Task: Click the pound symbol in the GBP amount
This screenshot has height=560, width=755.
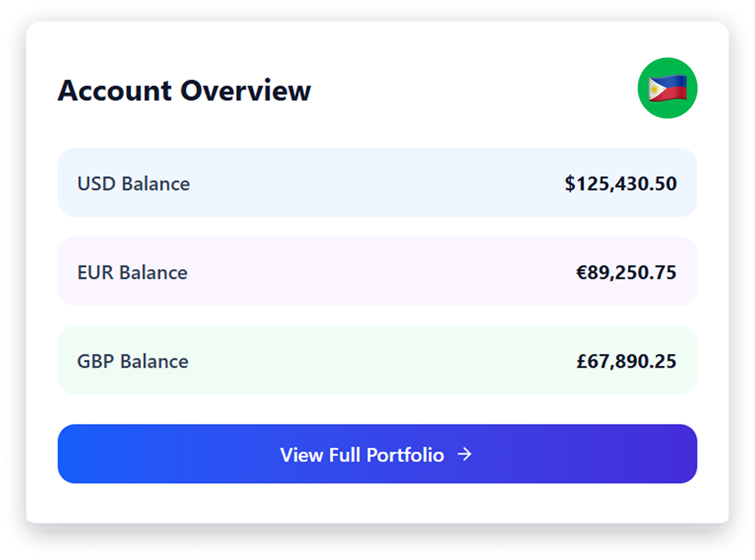Action: 581,361
